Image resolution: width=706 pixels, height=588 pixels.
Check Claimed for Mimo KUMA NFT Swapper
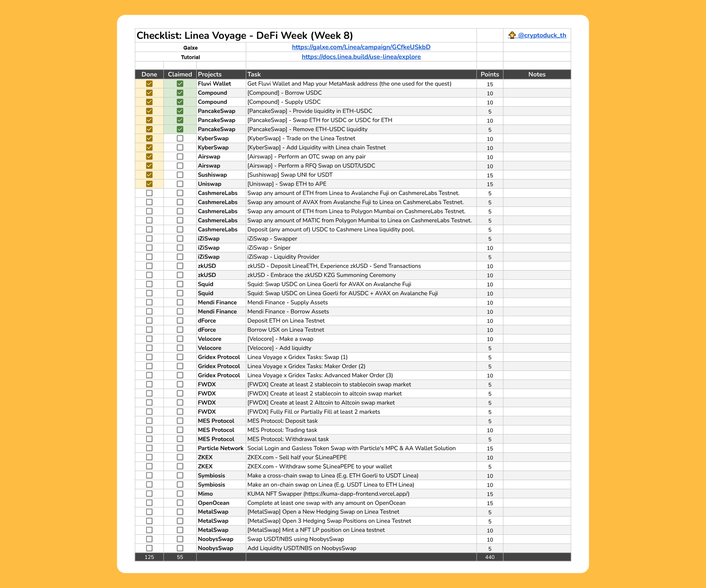180,494
